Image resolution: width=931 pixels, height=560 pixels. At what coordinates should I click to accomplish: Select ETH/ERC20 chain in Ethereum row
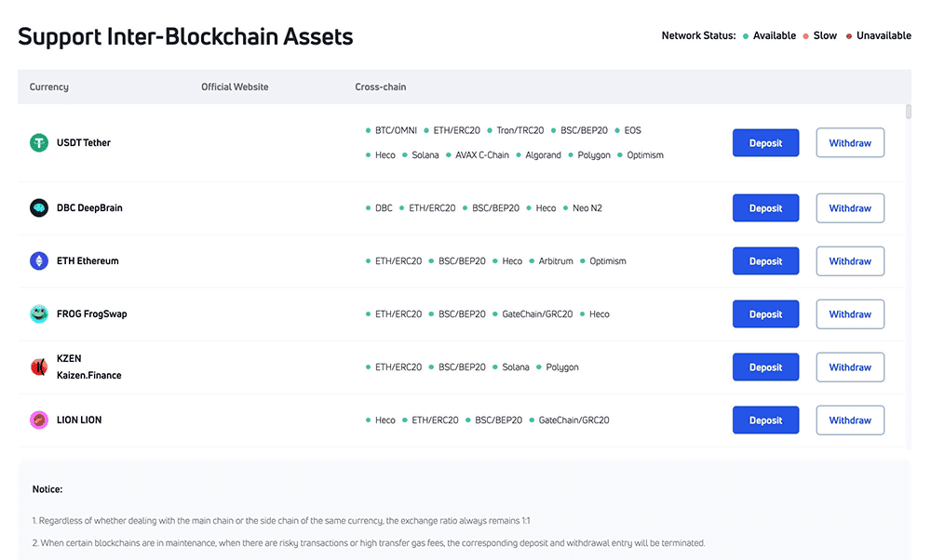pos(394,261)
